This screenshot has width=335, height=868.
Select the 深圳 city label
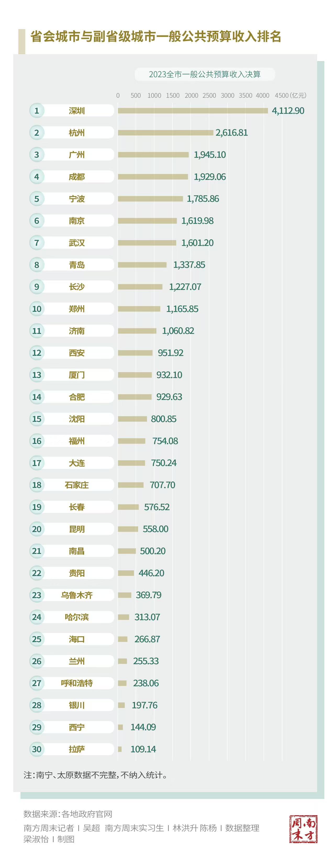point(77,111)
